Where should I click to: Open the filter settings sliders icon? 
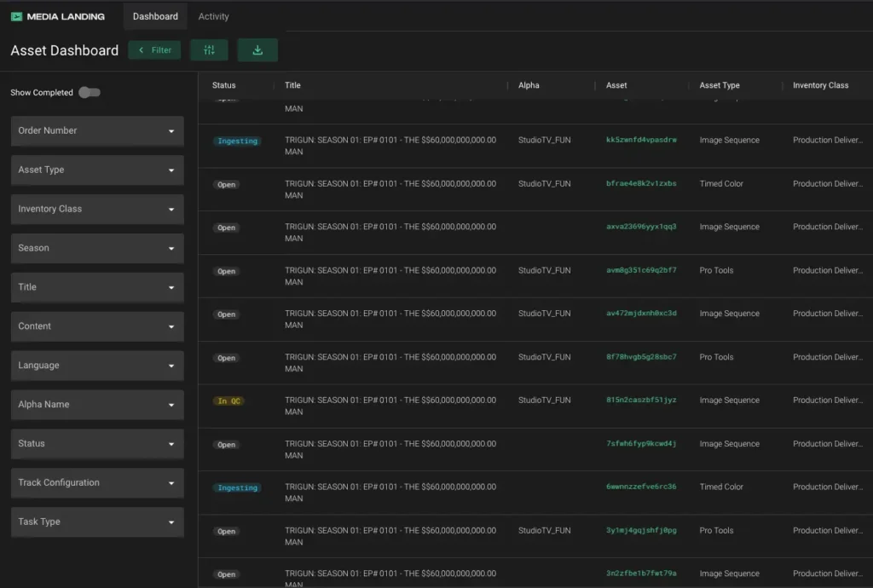209,50
